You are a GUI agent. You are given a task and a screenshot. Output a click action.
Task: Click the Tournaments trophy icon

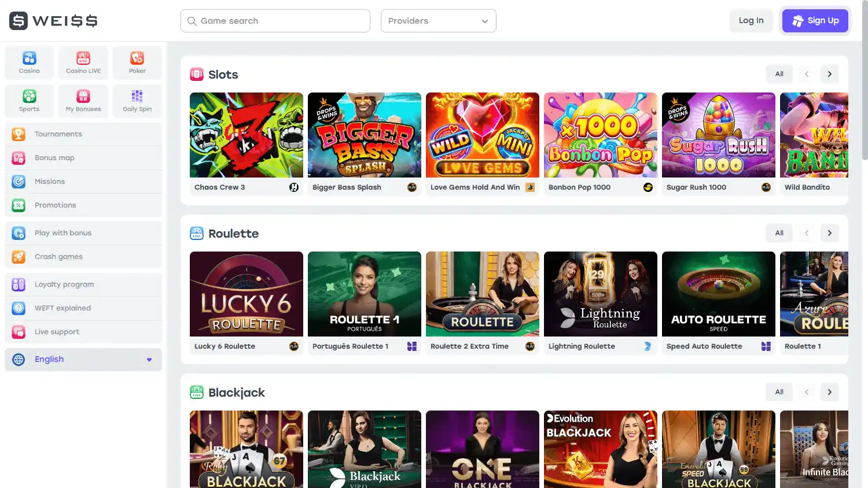(x=19, y=134)
